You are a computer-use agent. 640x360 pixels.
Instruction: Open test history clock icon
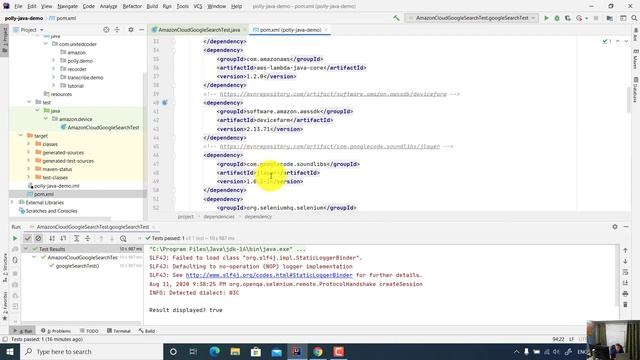[123, 238]
